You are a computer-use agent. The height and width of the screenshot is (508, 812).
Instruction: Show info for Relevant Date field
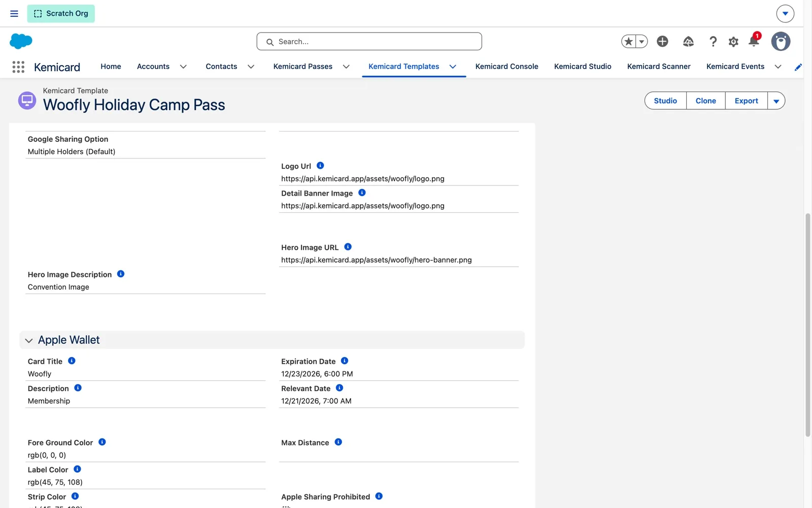click(x=340, y=388)
